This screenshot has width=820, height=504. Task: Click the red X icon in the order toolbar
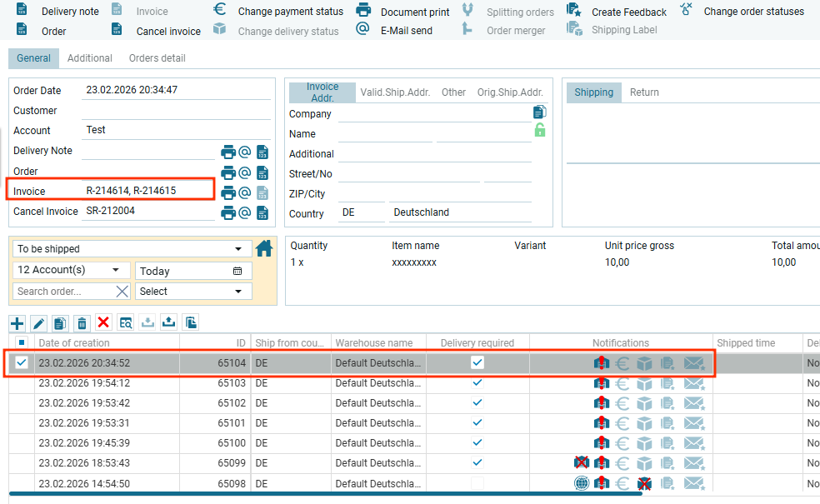point(103,323)
